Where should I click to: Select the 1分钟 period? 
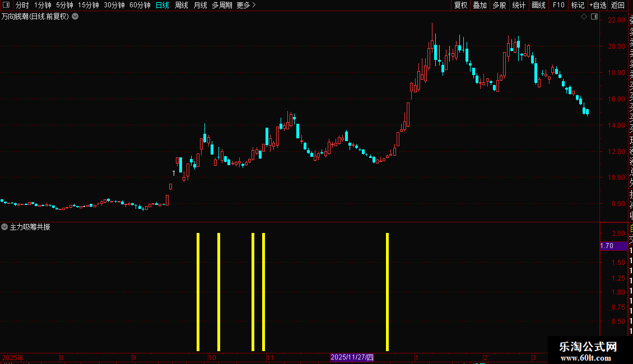coord(43,5)
